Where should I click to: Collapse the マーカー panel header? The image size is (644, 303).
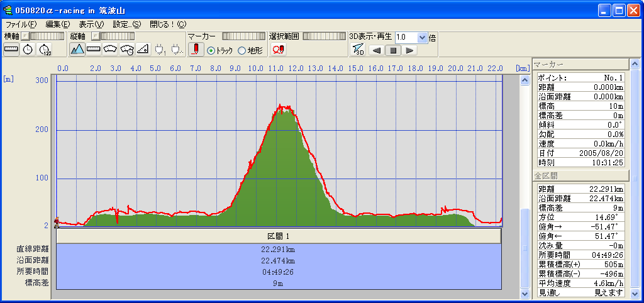(x=580, y=64)
